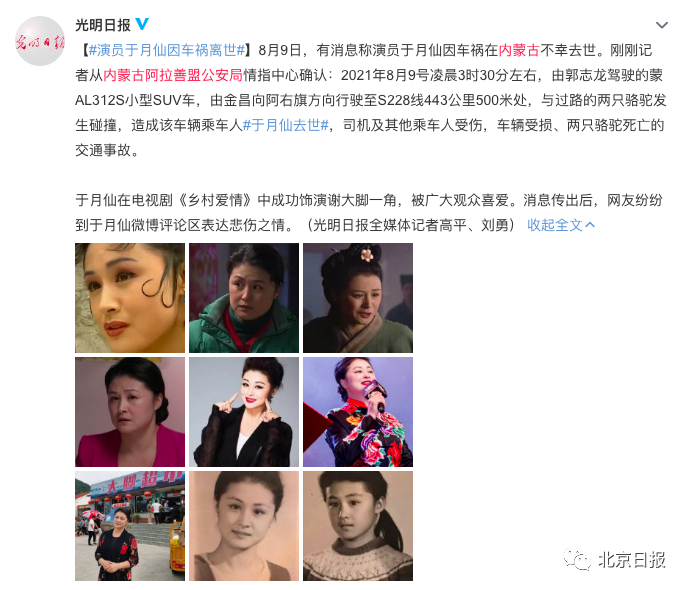This screenshot has height=590, width=687.
Task: Open hashtag #于月仙去世#
Action: point(286,125)
